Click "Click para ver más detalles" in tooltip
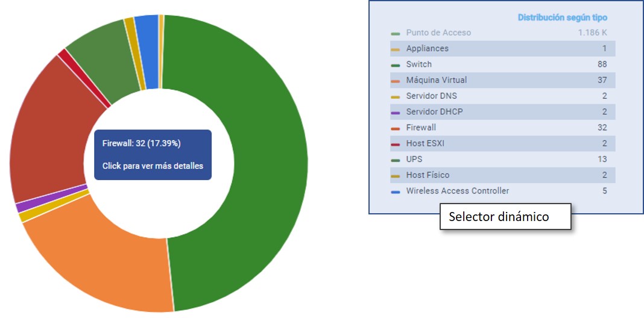 coord(153,166)
